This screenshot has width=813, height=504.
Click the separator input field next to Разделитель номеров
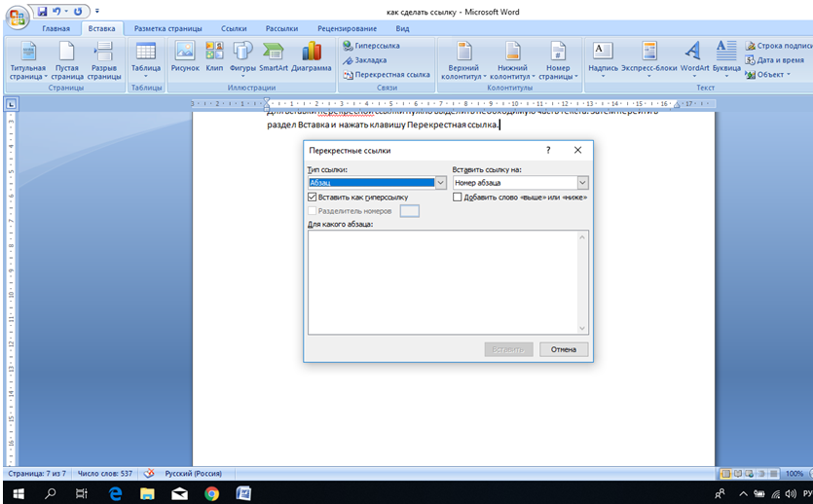[x=410, y=211]
